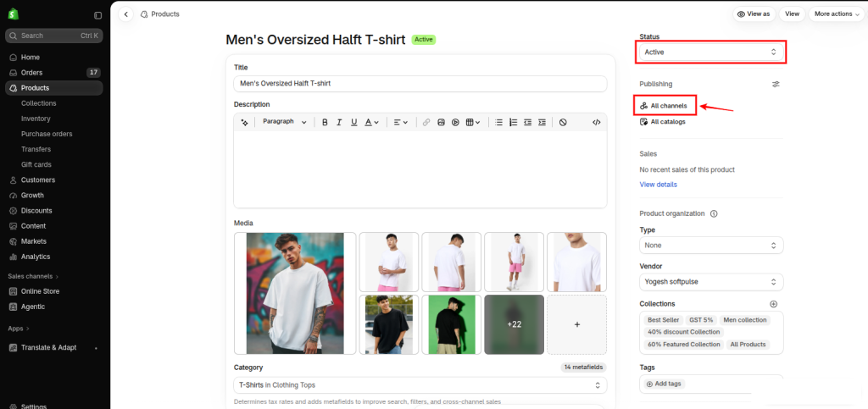Click the insert link icon
The height and width of the screenshot is (409, 868).
tap(426, 122)
